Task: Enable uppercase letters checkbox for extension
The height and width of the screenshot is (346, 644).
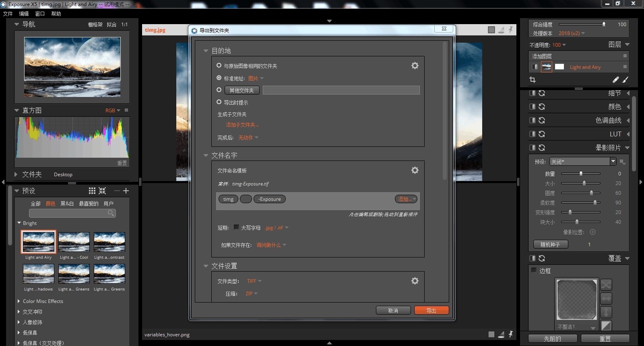Action: (x=236, y=227)
